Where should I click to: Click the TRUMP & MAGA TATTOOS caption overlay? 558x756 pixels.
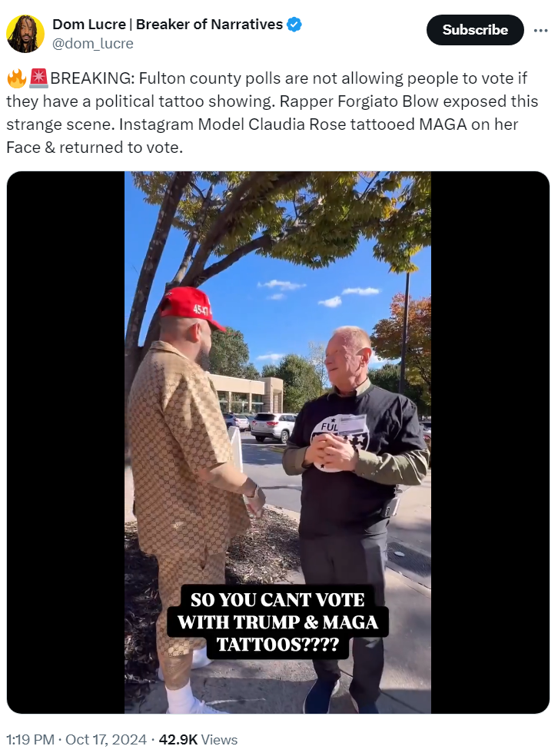pos(277,622)
